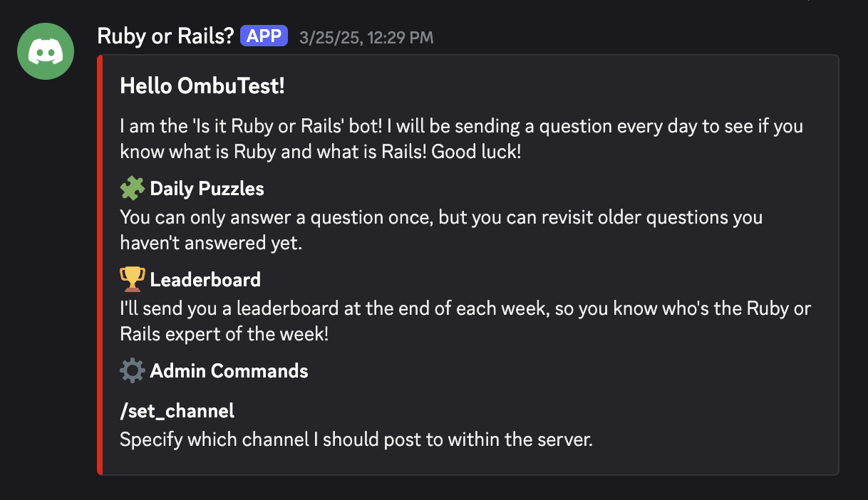Click the gear emoji beside Admin Commands
The image size is (868, 500).
132,370
